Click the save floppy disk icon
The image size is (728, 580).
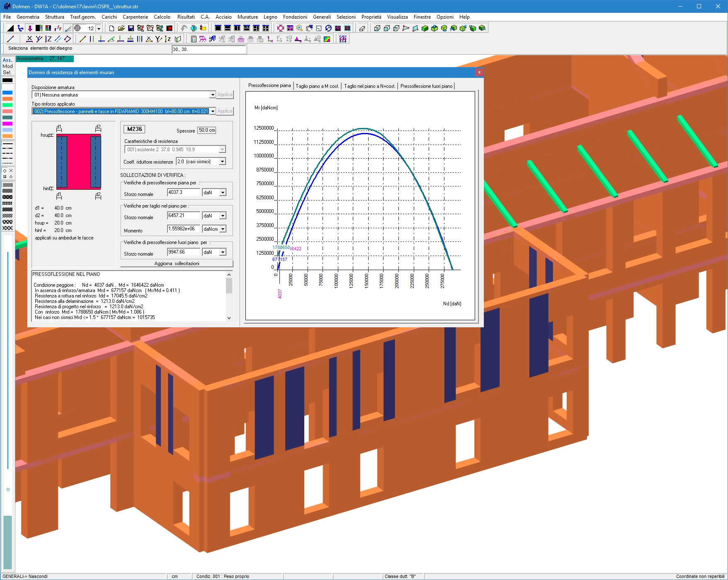[x=131, y=28]
